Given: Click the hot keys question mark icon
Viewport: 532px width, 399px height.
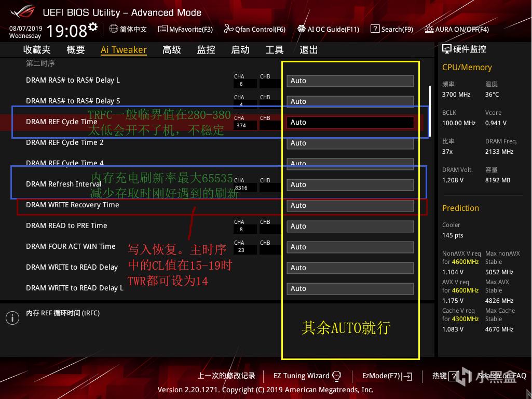Looking at the screenshot, I should click(x=454, y=376).
